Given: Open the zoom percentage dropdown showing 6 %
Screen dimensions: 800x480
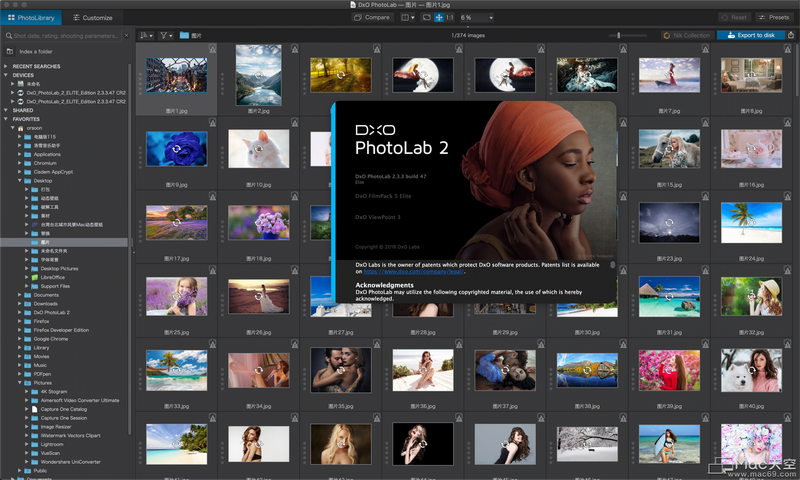Looking at the screenshot, I should tap(476, 17).
